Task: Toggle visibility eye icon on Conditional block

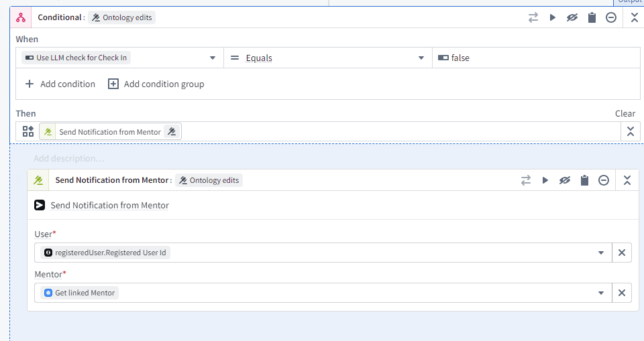Action: tap(572, 18)
